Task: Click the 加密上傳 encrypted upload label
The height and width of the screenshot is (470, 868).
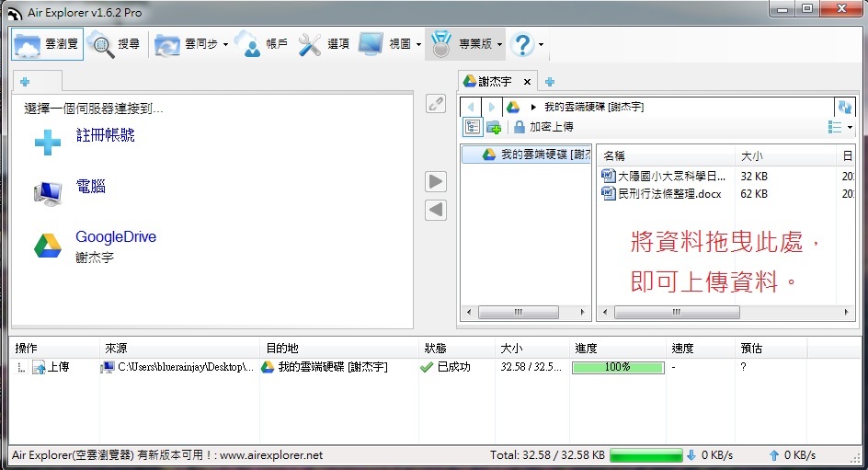Action: 552,127
